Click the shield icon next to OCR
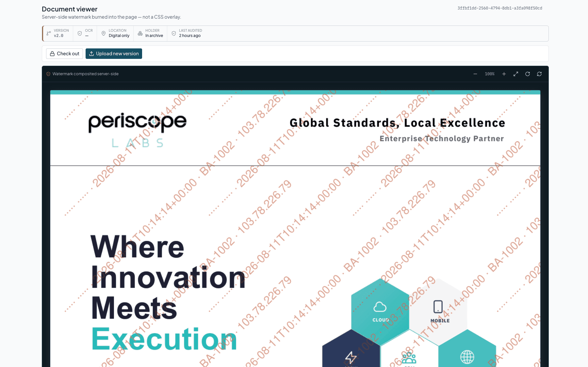 coord(80,33)
